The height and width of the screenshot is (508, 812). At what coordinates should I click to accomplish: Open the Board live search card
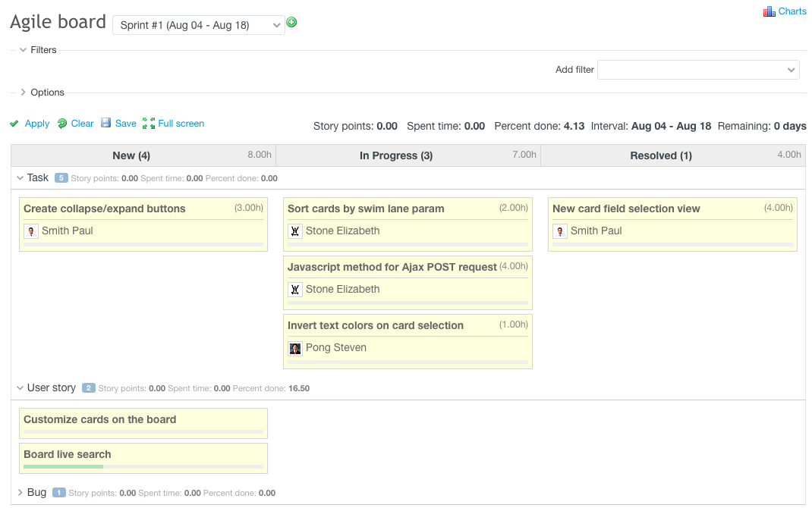(68, 454)
